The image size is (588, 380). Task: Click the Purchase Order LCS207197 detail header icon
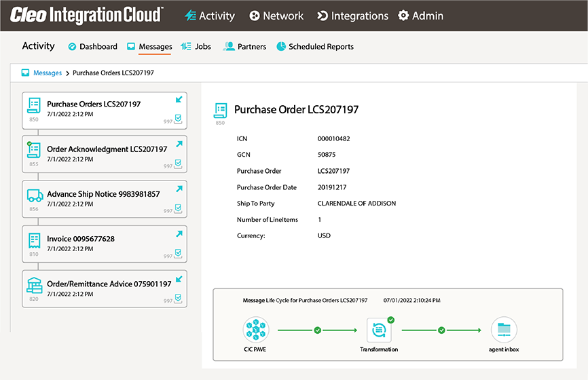[x=221, y=111]
